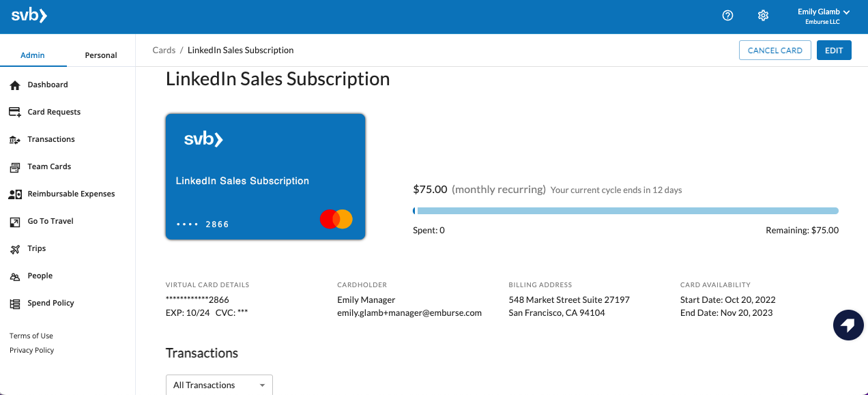This screenshot has height=395, width=868.
Task: Click the 'Transactions' section heading
Action: pos(202,353)
